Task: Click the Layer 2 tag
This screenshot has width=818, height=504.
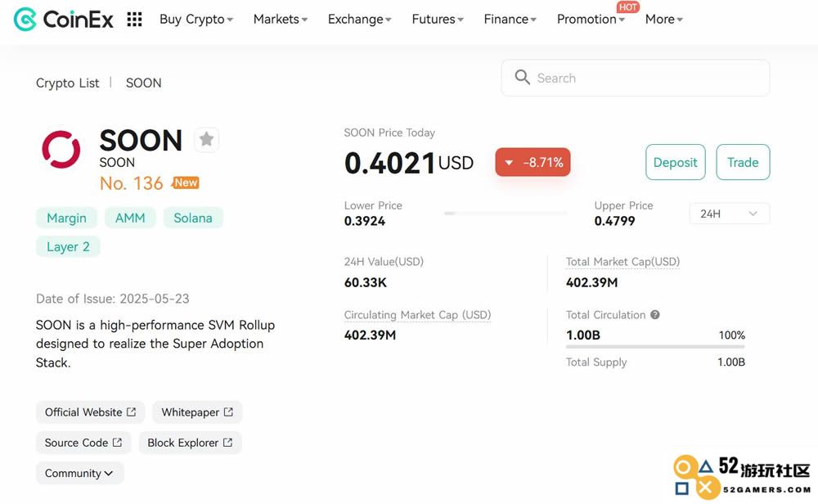Action: click(x=69, y=246)
